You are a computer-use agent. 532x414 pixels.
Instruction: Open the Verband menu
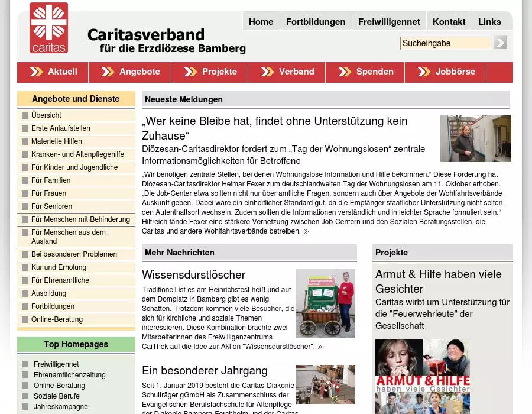[296, 72]
